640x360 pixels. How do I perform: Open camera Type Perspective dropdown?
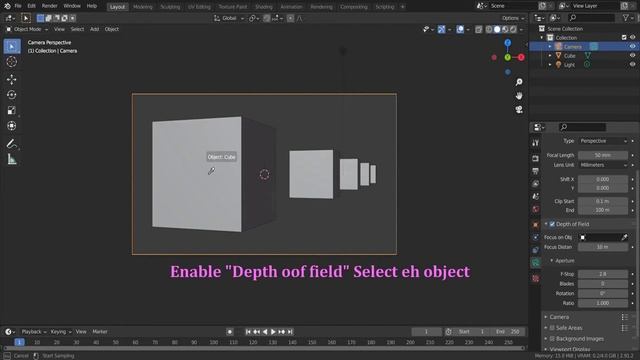click(603, 141)
